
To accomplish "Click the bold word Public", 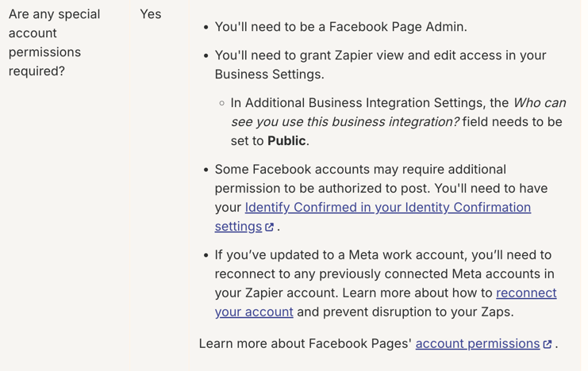I will coord(286,141).
